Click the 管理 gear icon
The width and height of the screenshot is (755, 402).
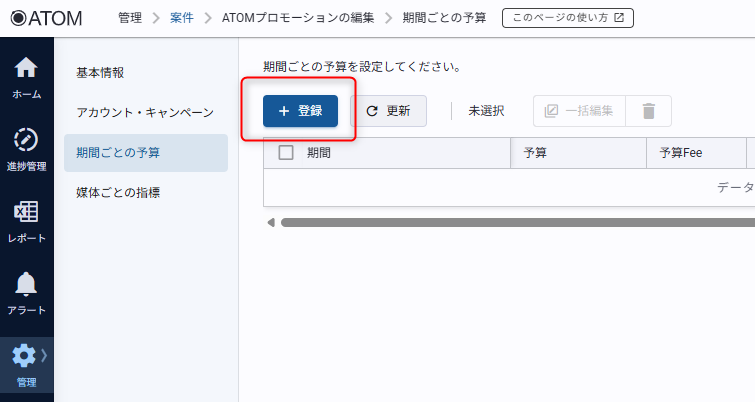(23, 356)
